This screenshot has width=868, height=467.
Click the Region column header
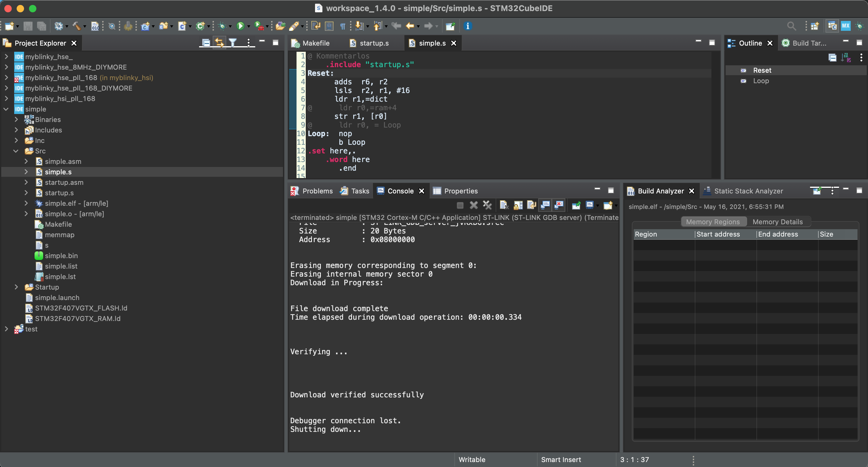coord(664,234)
